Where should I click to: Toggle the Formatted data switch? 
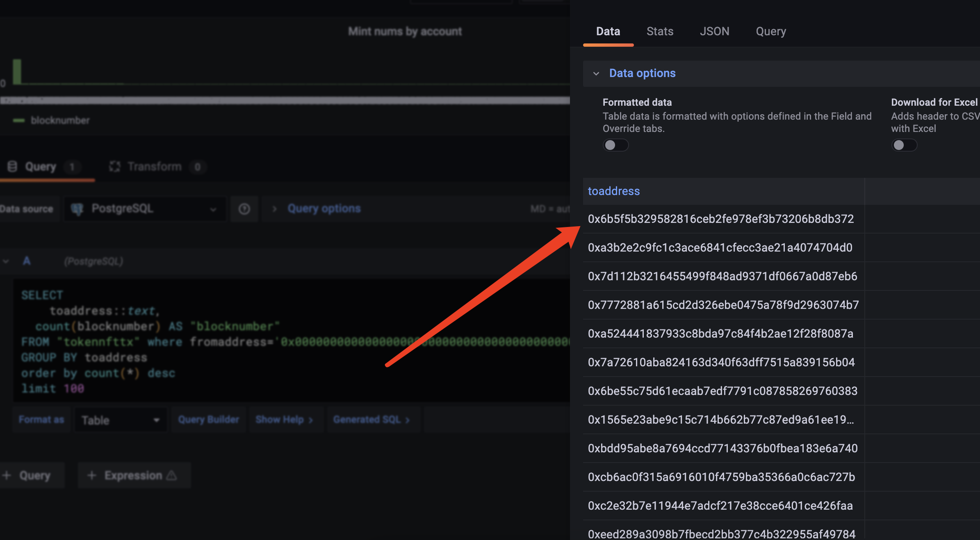click(615, 145)
